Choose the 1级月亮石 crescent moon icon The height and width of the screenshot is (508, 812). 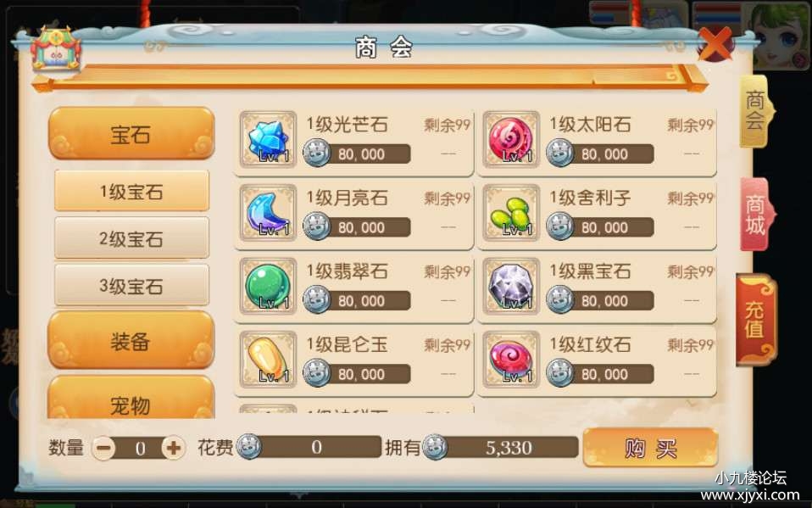tap(268, 213)
